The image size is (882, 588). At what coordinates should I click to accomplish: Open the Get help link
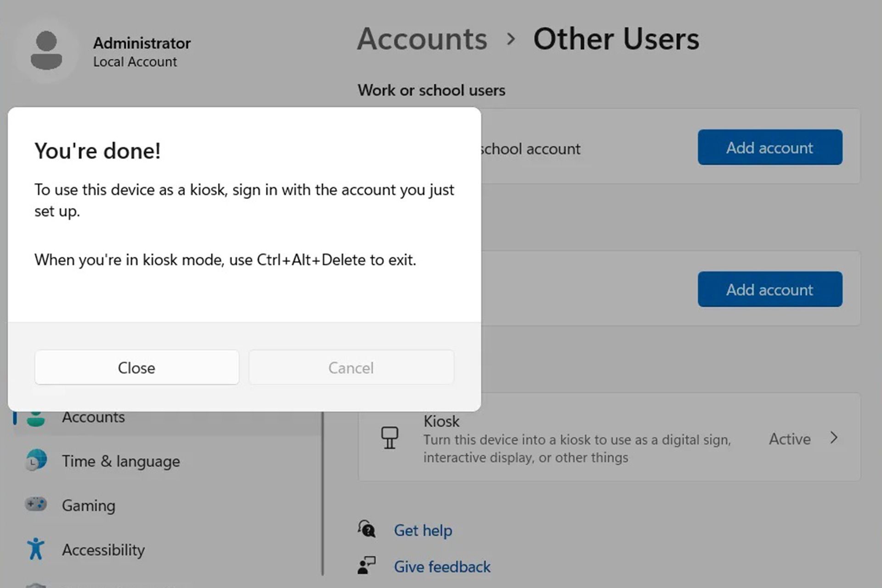(x=423, y=530)
